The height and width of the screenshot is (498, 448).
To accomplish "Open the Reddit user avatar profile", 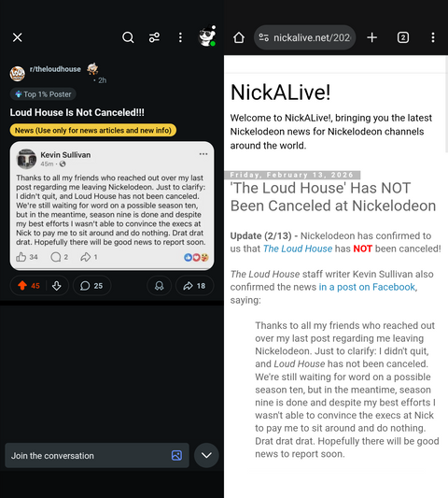I will [207, 36].
